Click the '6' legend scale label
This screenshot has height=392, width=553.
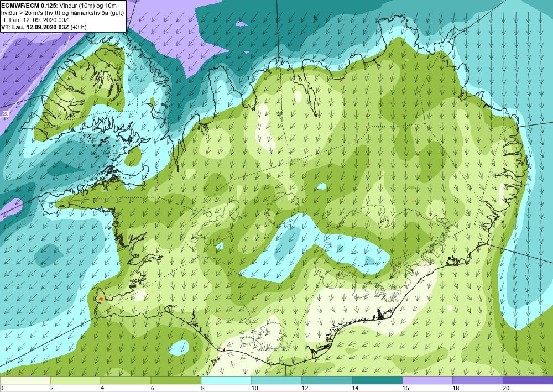[x=153, y=388]
